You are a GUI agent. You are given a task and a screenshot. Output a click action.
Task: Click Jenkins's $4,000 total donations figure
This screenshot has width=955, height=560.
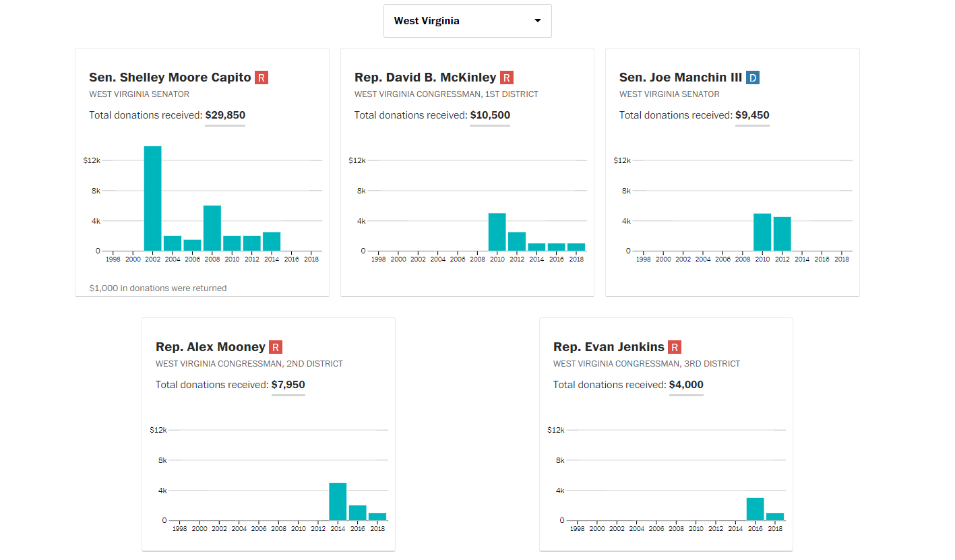pos(686,385)
